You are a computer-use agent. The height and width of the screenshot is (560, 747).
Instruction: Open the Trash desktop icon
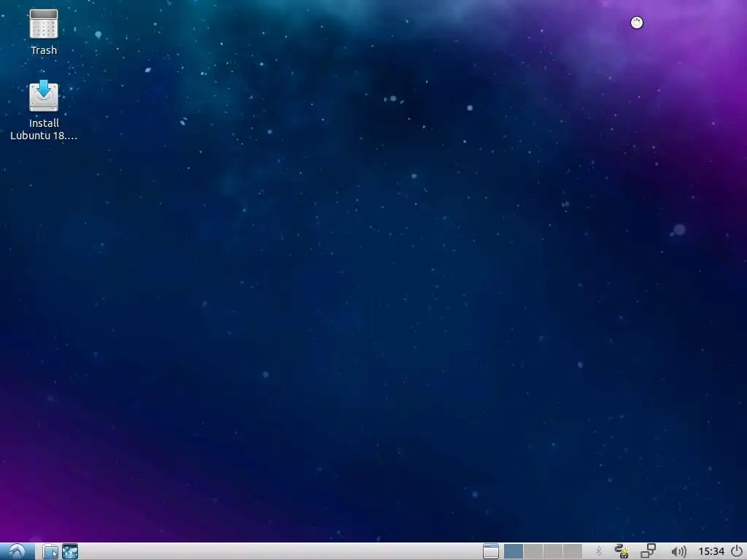(43, 24)
